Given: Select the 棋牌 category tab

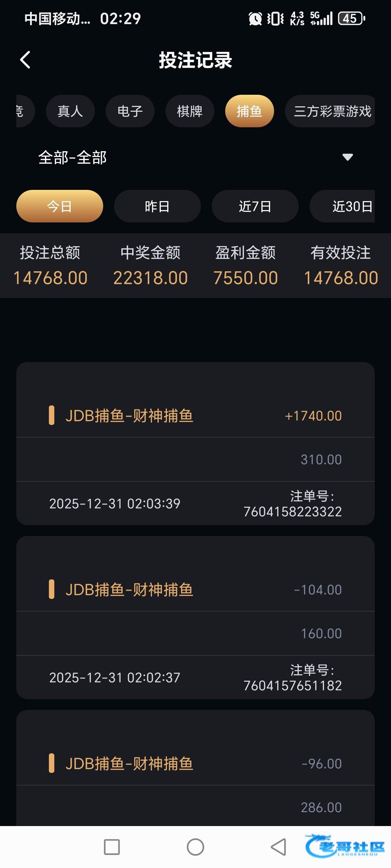Looking at the screenshot, I should click(x=190, y=111).
